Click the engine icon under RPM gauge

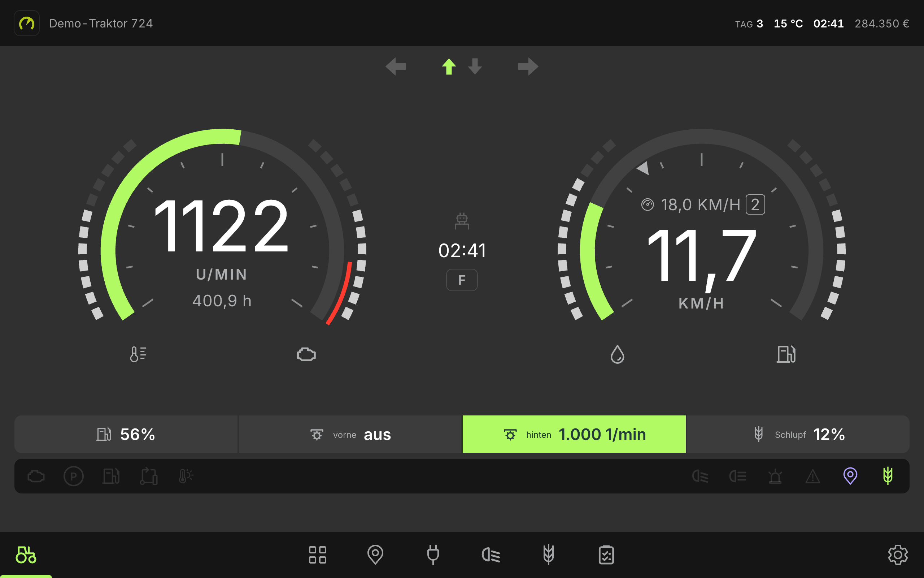pyautogui.click(x=306, y=354)
